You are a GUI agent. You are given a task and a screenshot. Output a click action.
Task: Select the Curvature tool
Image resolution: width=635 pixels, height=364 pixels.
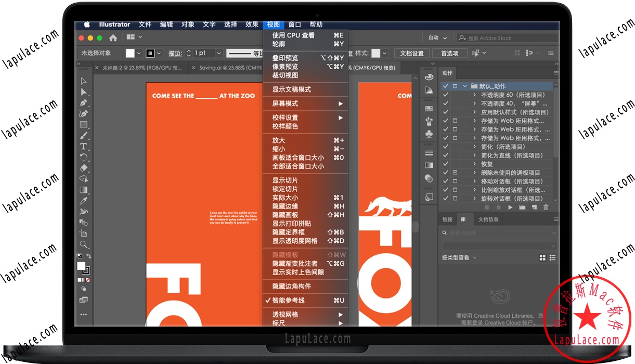pyautogui.click(x=83, y=114)
